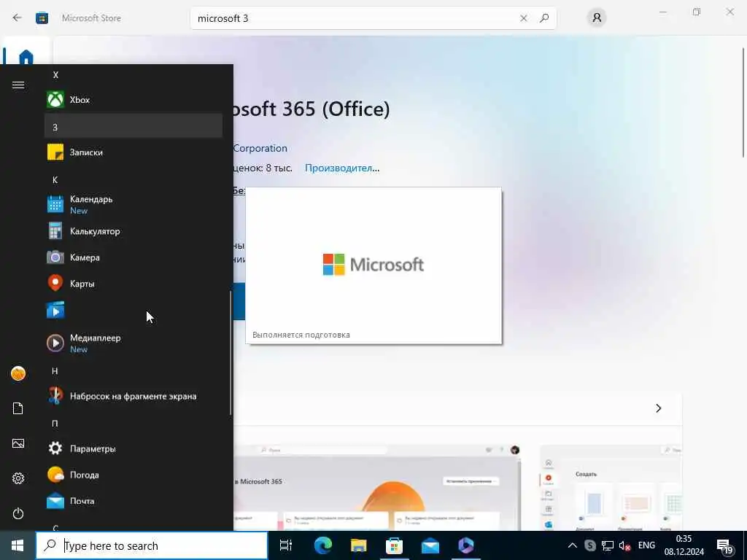Open network status tray icon
The image size is (747, 560).
[x=608, y=545]
